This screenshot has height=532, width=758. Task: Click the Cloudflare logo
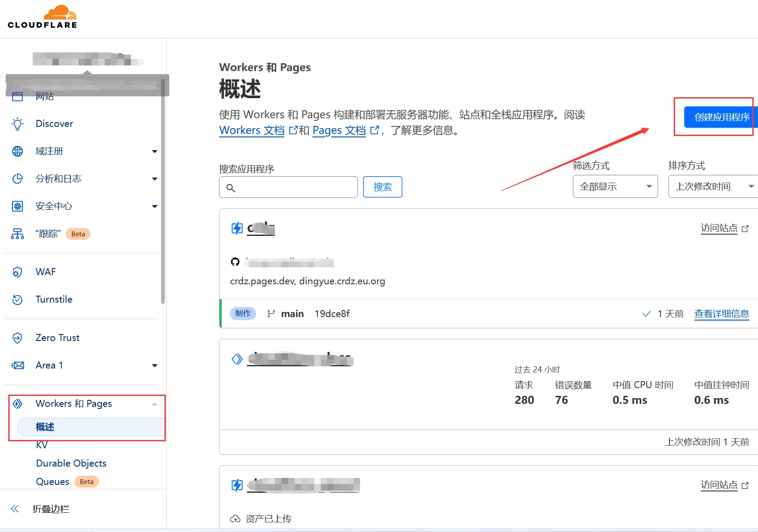click(x=42, y=17)
